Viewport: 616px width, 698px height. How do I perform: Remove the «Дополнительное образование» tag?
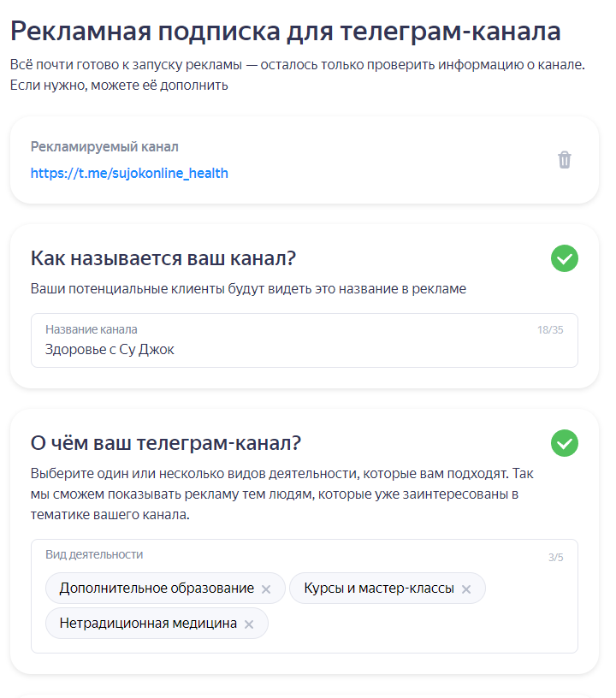coord(265,588)
